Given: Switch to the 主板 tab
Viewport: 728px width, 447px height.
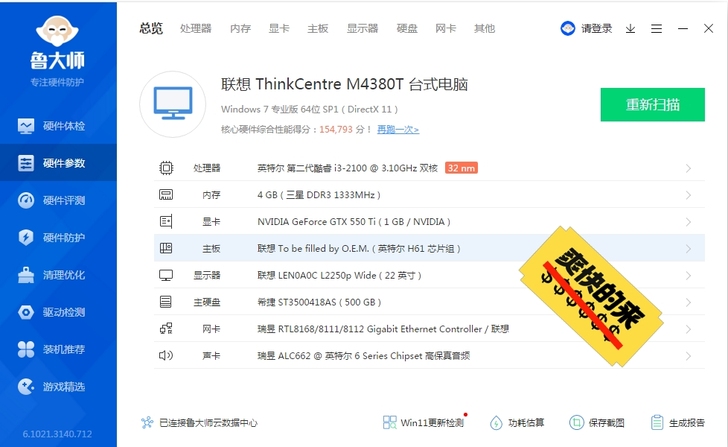Looking at the screenshot, I should click(318, 28).
